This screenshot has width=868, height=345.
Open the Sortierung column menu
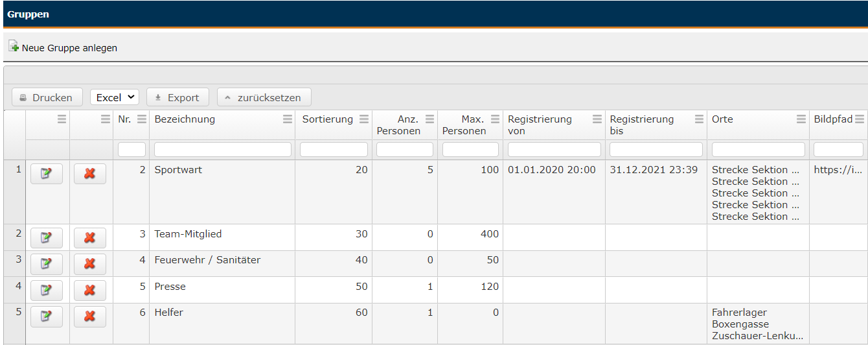point(364,119)
